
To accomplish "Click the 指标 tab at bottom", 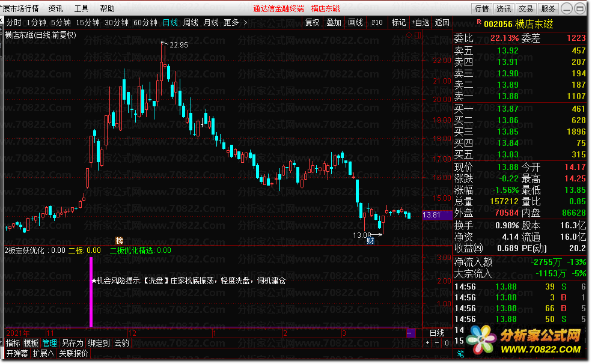I will pos(13,343).
